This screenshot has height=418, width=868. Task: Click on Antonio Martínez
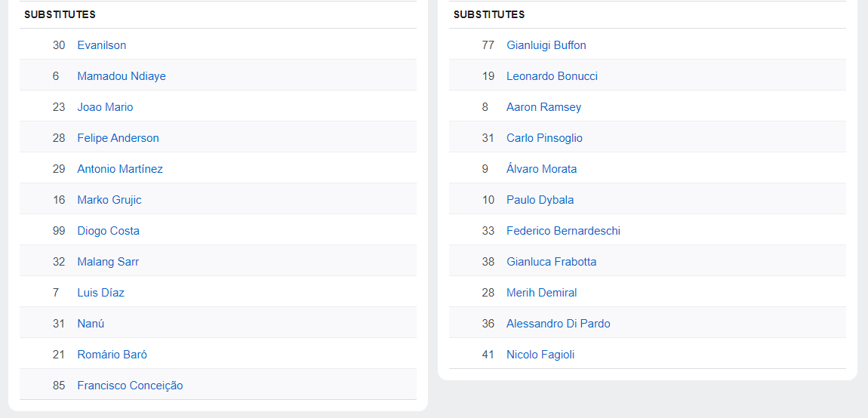(x=119, y=169)
